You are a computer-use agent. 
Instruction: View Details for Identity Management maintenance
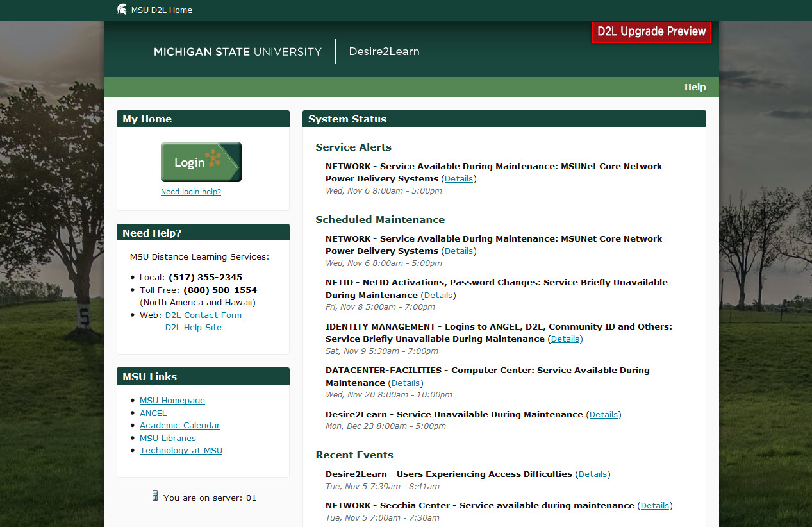click(565, 339)
